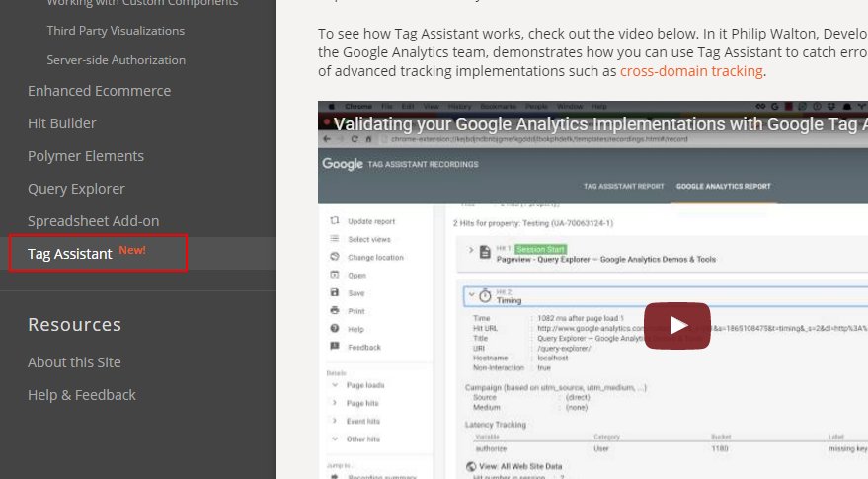Go to the Enhanced Ecommerce demo

[x=99, y=91]
